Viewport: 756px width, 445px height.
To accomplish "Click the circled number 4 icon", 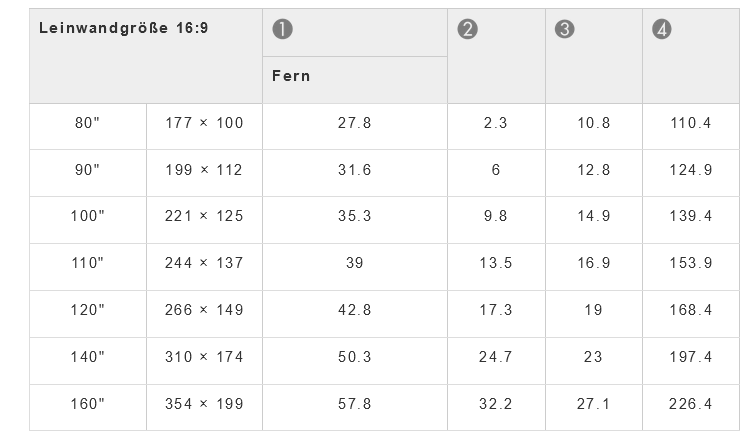I will (x=661, y=30).
